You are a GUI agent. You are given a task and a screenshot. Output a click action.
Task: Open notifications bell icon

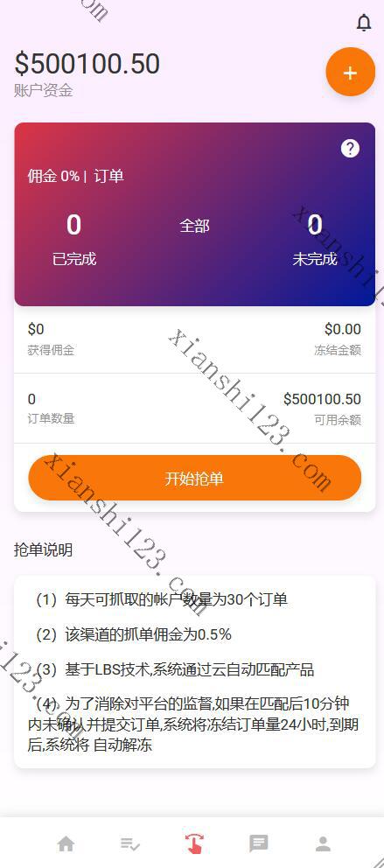(x=364, y=23)
